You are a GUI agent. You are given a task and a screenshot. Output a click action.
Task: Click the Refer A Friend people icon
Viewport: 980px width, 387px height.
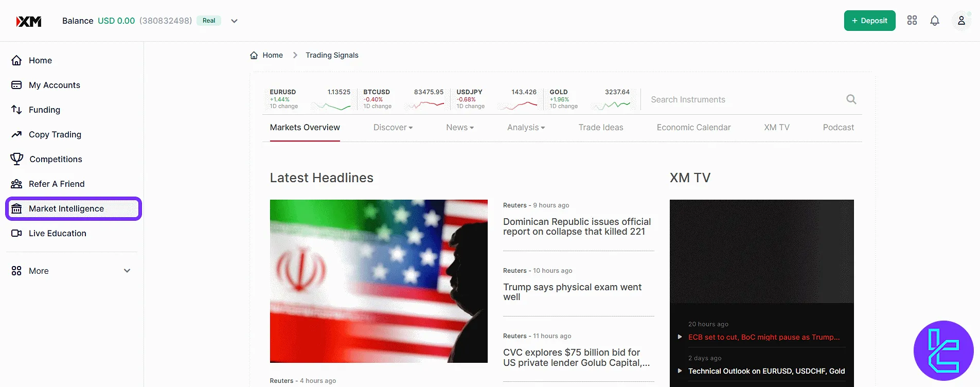click(16, 184)
